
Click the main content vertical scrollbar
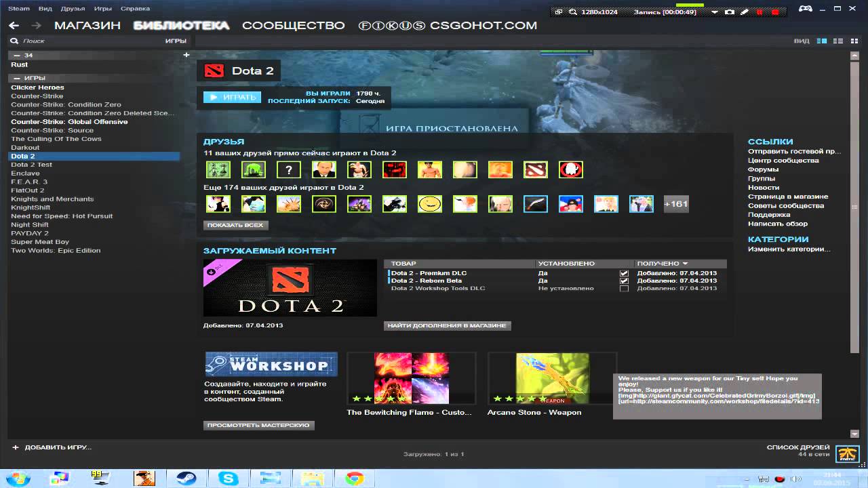854,207
